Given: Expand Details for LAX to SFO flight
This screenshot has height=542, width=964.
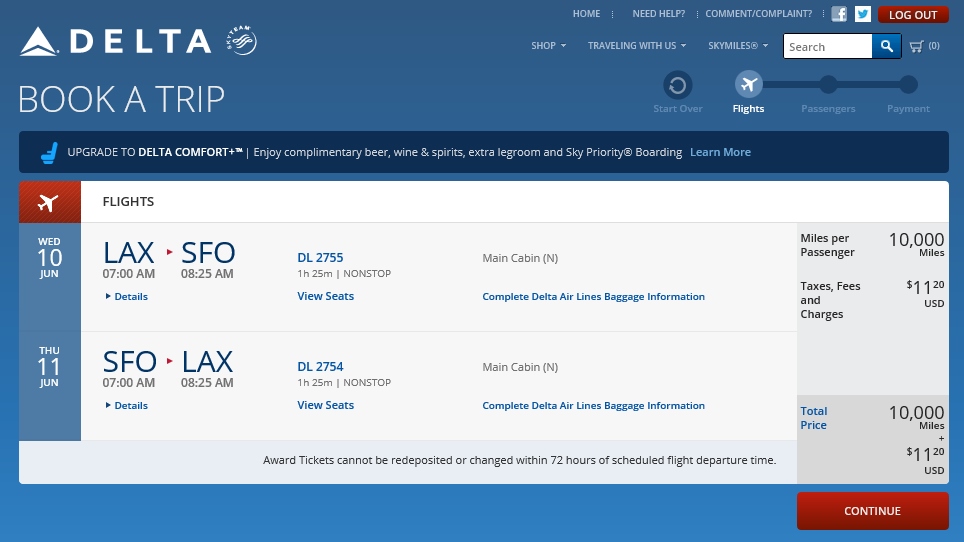Looking at the screenshot, I should click(x=127, y=297).
